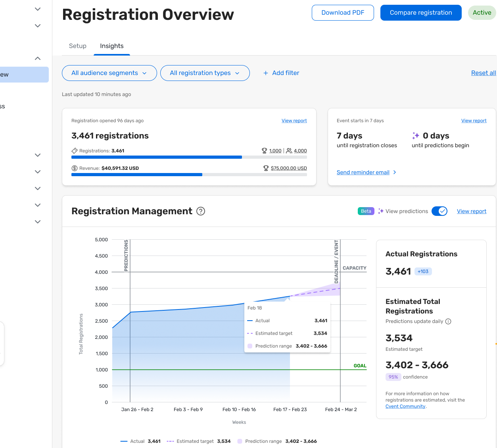
Task: Click the info icon beside Predictions update daily
Action: coord(448,321)
